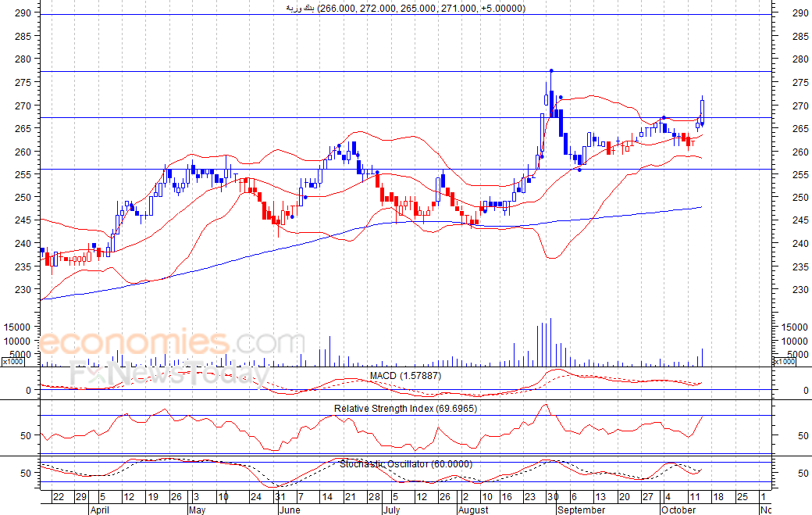Screen dimensions: 812x515
Task: Click the tallest volume bar near August 30
Action: [x=550, y=342]
